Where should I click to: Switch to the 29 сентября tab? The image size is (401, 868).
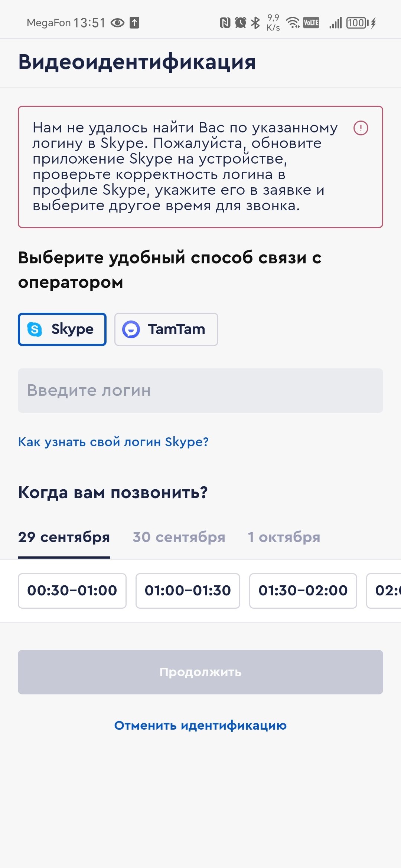(x=64, y=537)
